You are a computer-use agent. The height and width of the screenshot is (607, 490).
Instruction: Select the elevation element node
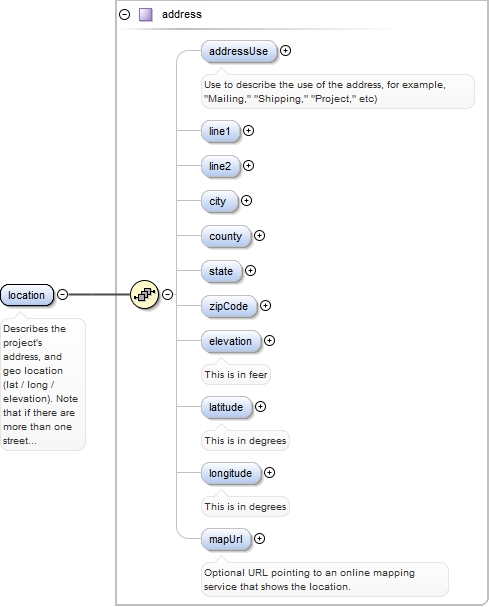[231, 341]
